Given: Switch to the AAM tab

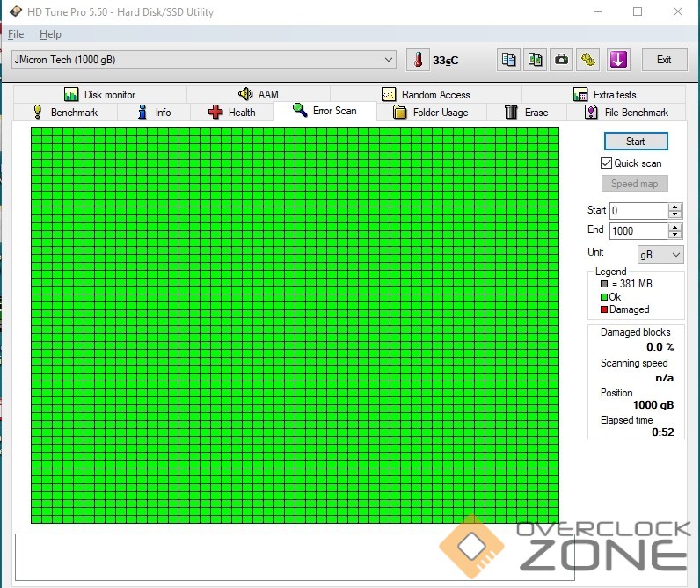Looking at the screenshot, I should [x=259, y=95].
